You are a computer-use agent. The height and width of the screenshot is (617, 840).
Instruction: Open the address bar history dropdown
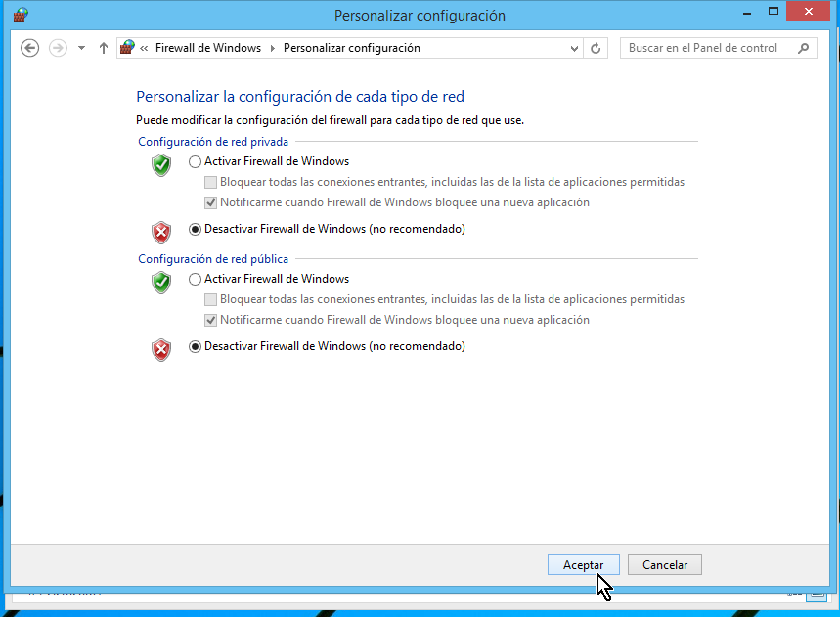(x=574, y=48)
